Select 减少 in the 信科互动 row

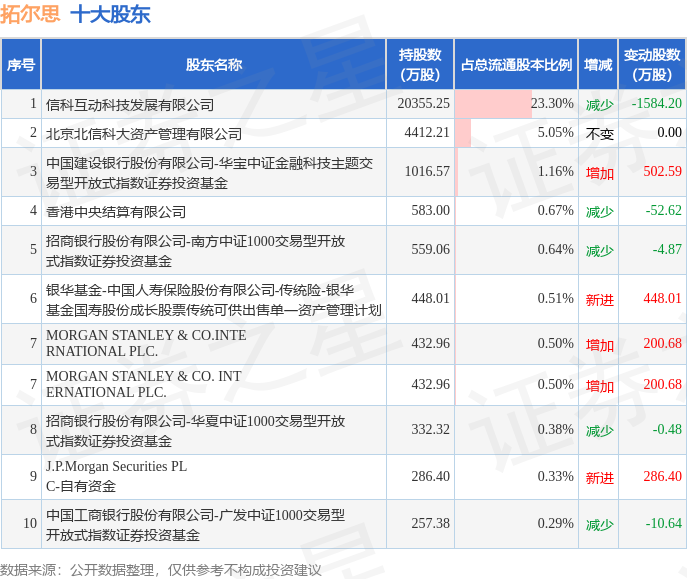pyautogui.click(x=599, y=105)
